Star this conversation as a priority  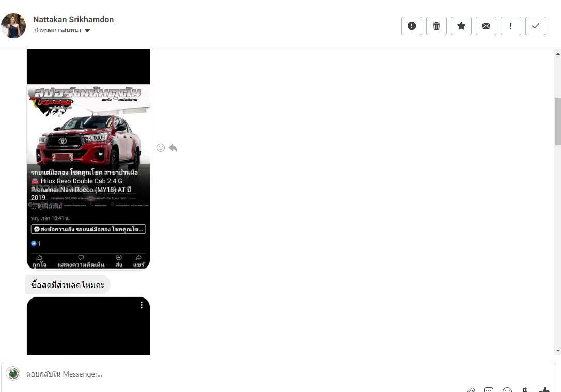[x=461, y=26]
